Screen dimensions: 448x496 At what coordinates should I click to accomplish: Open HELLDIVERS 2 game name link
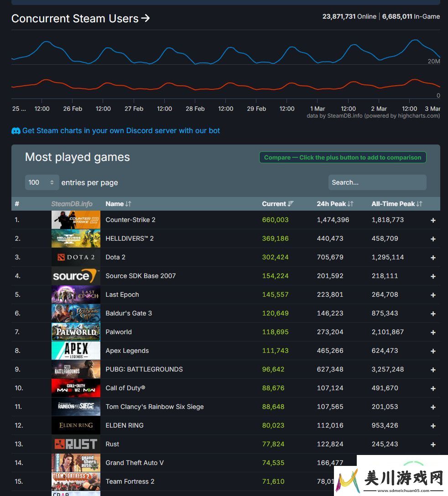(x=130, y=238)
